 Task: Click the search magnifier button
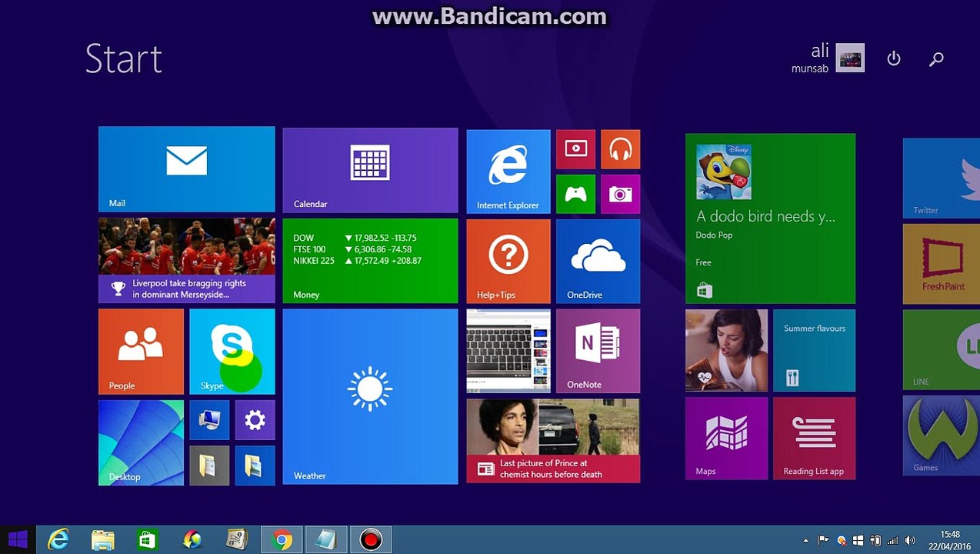point(936,58)
